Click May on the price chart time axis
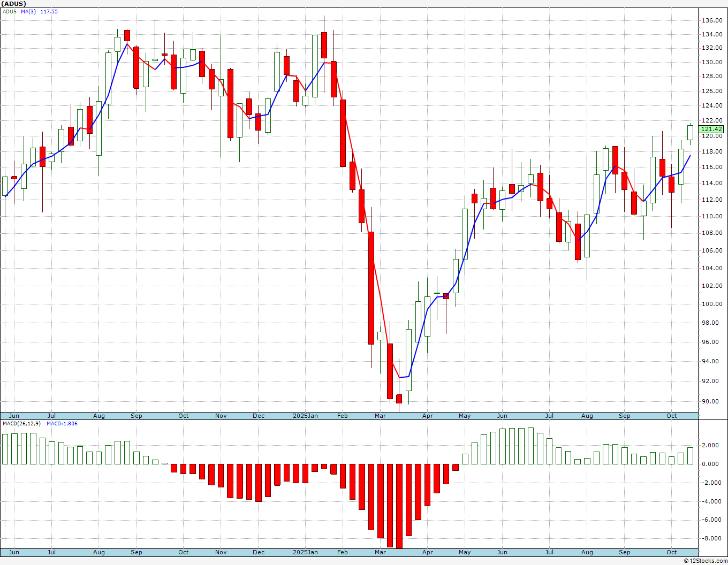Image resolution: width=728 pixels, height=565 pixels. [x=465, y=416]
